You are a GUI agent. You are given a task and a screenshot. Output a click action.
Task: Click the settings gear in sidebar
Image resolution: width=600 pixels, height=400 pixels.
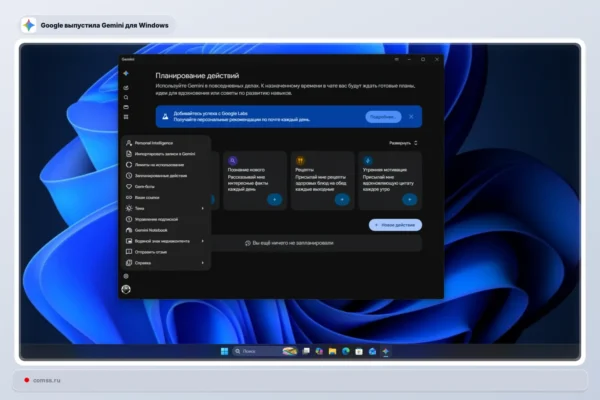pyautogui.click(x=126, y=276)
